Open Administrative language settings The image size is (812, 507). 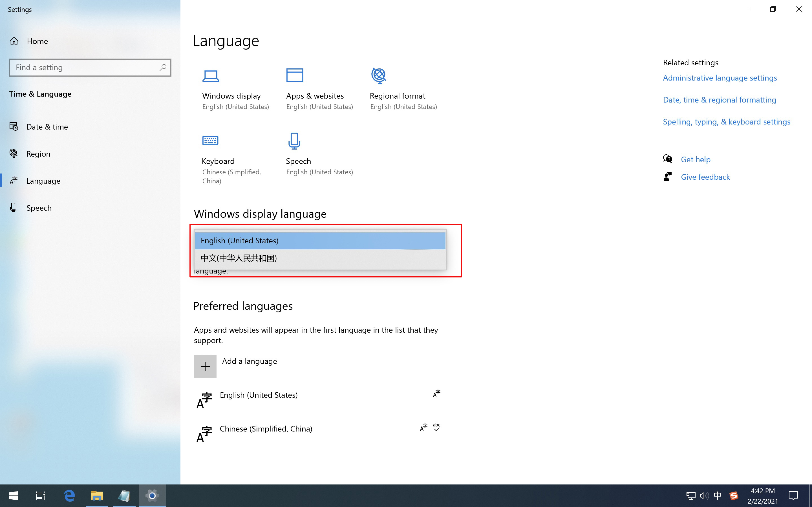click(x=720, y=77)
